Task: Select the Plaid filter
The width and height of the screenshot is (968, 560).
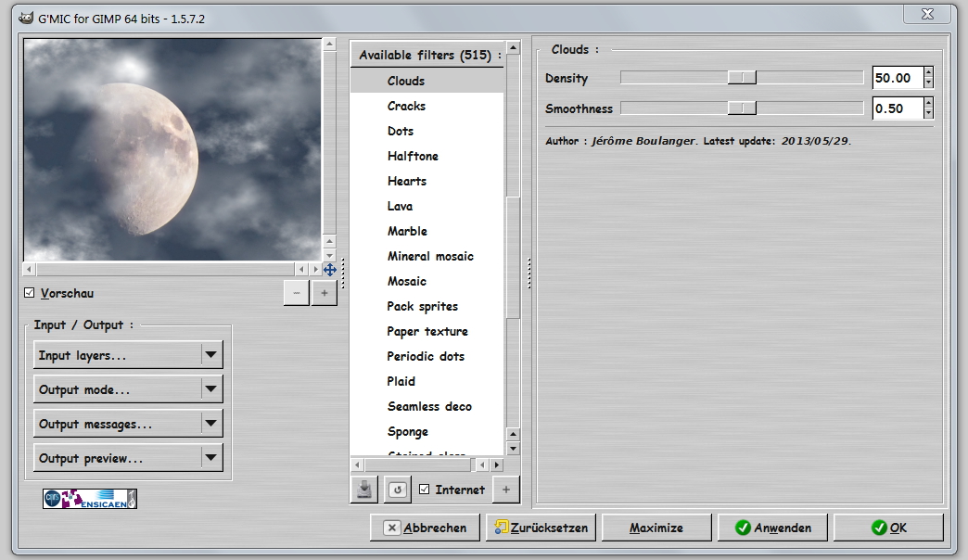Action: (427, 382)
